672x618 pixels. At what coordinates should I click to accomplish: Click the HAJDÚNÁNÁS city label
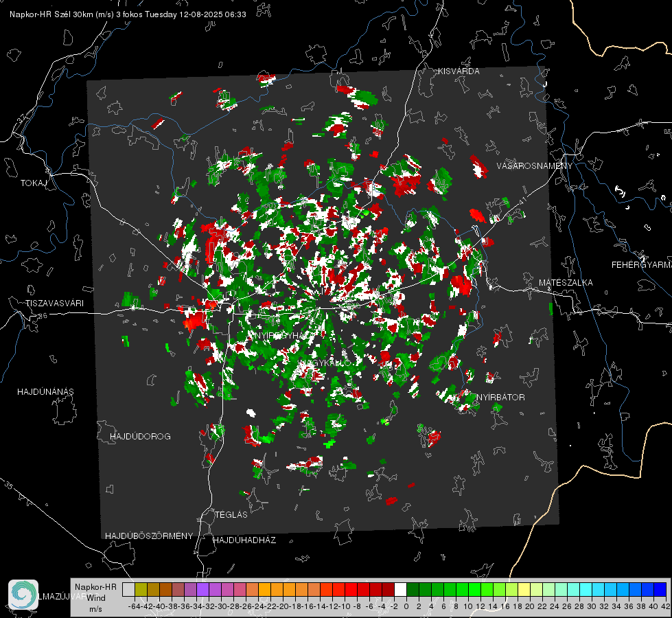[45, 392]
